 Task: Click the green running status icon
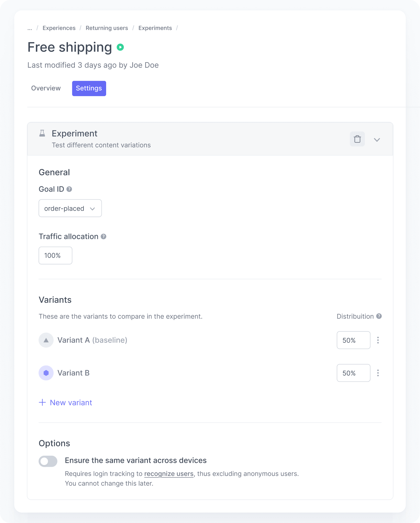pos(120,47)
